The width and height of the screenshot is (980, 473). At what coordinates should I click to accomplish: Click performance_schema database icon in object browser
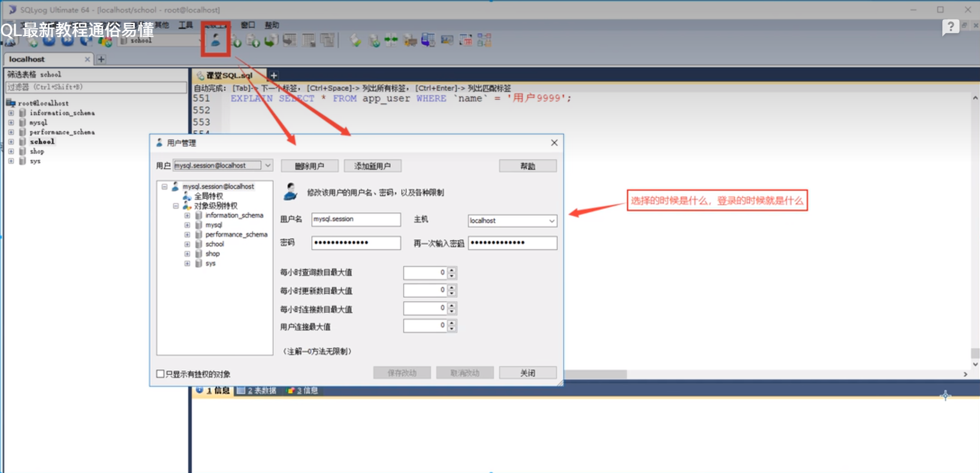point(22,132)
